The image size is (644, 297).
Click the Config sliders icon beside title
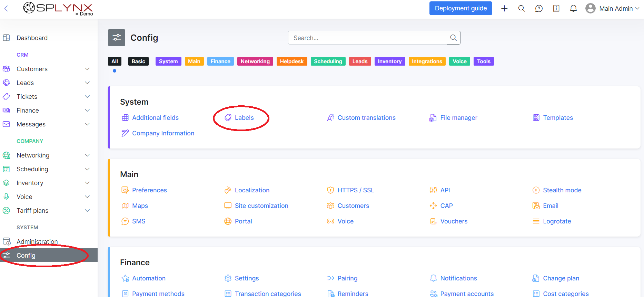117,38
